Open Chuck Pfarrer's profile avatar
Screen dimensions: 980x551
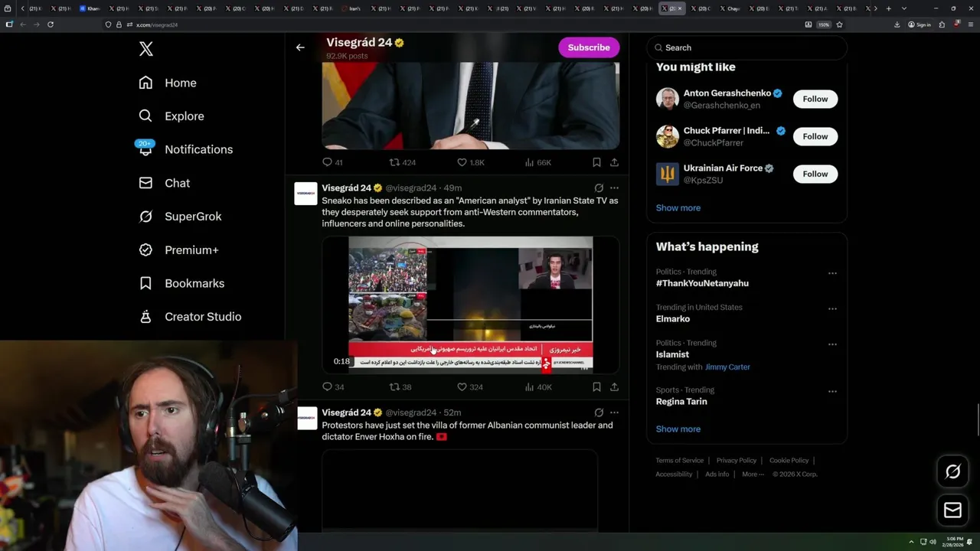pos(668,136)
